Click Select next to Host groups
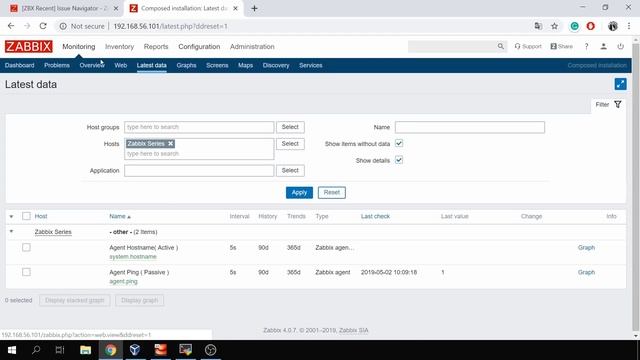The image size is (640, 360). coord(290,127)
